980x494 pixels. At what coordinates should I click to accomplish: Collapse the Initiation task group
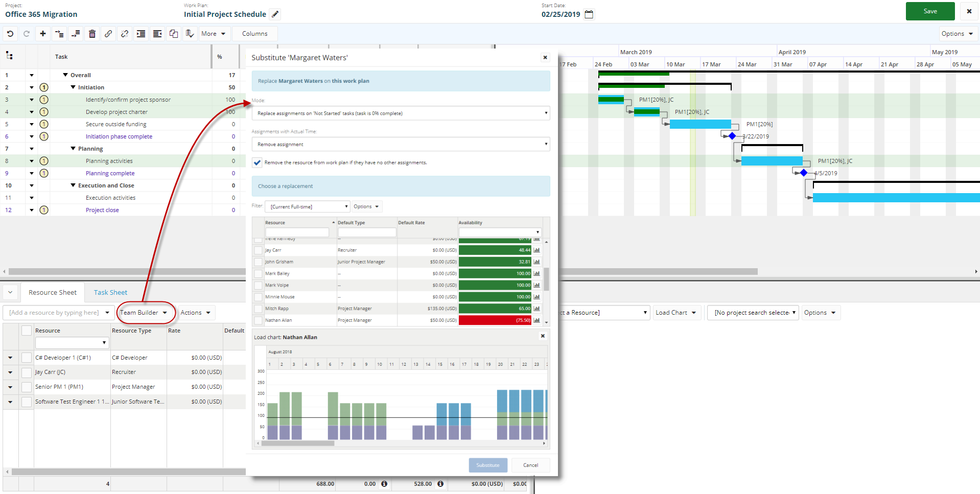73,87
